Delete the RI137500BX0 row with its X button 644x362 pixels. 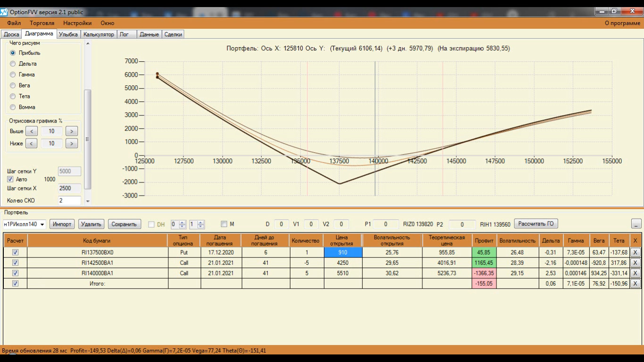(635, 252)
